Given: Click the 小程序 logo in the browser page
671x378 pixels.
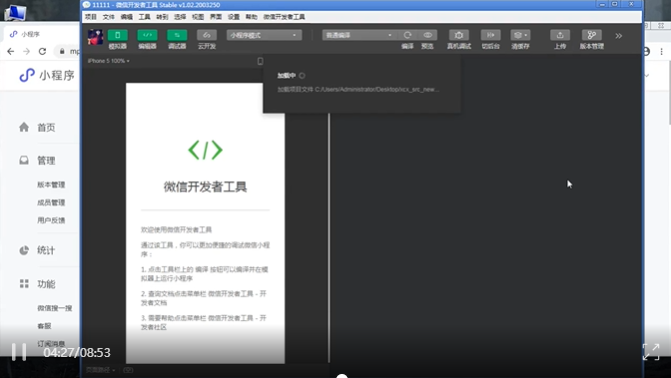Looking at the screenshot, I should click(x=47, y=76).
